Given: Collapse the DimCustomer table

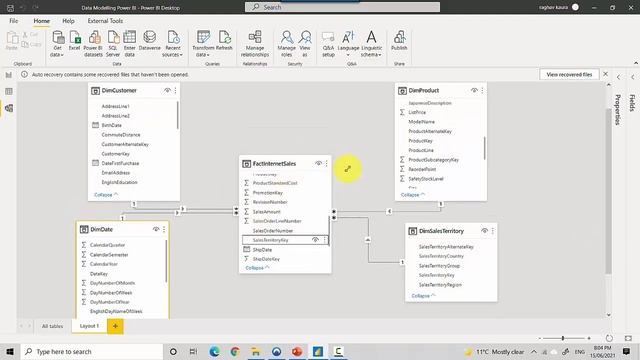Looking at the screenshot, I should click(106, 195).
